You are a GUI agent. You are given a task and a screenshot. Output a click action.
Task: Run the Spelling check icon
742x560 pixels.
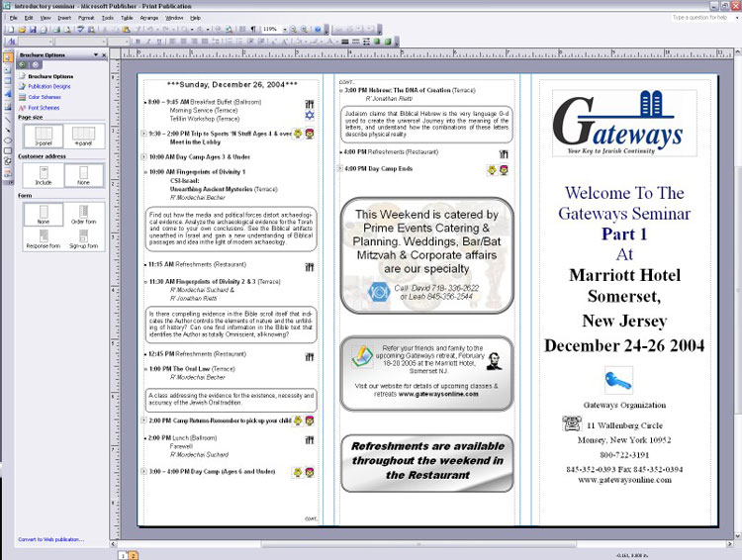[80, 30]
